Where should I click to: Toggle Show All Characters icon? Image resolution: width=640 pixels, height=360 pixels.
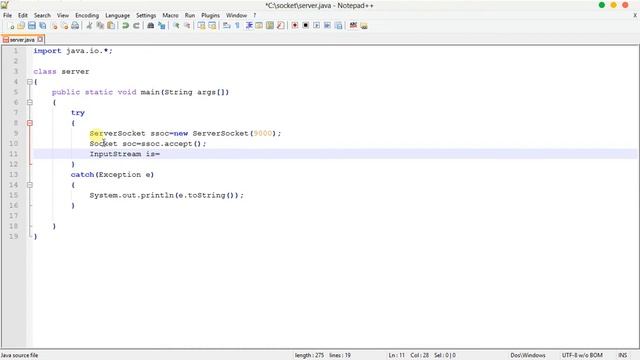(x=238, y=26)
